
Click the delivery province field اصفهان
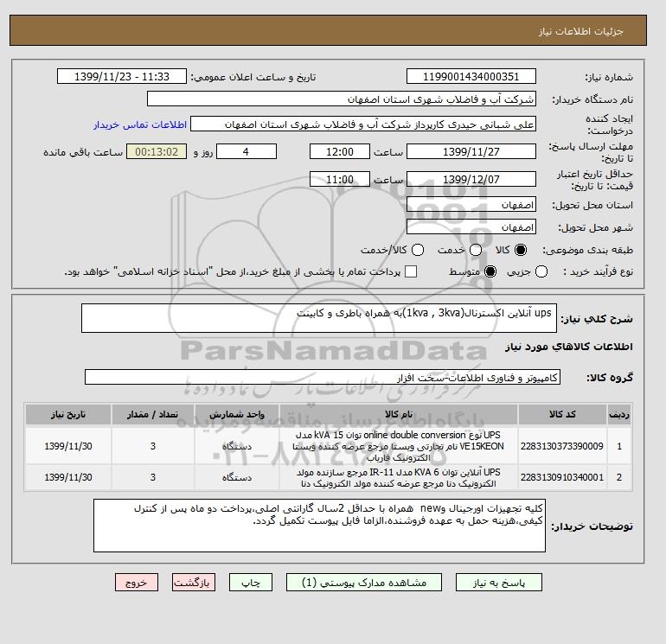pos(471,205)
